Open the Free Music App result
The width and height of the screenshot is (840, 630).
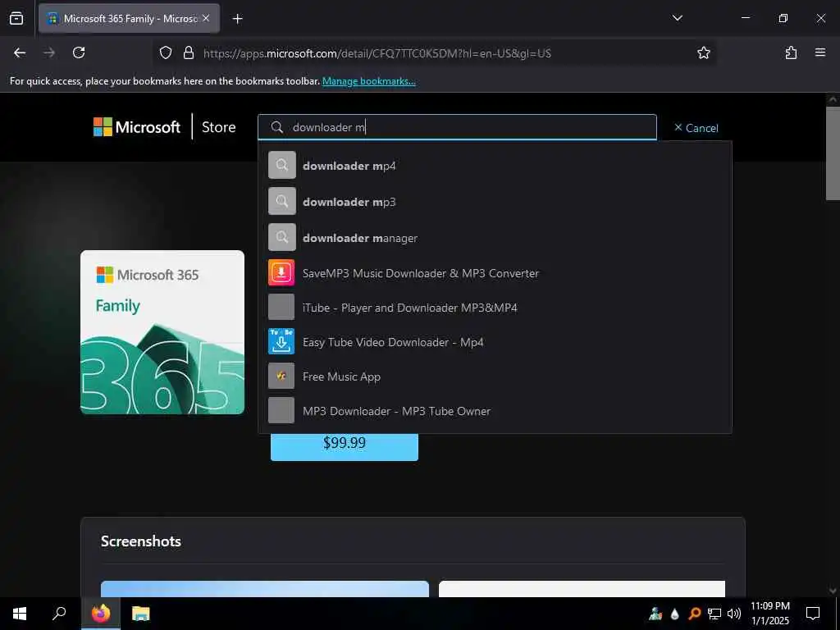pos(495,376)
